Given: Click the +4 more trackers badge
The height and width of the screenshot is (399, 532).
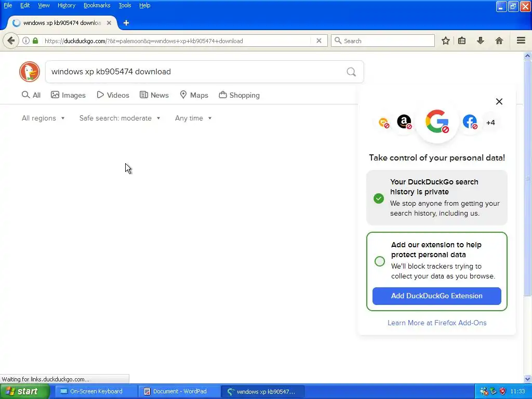Looking at the screenshot, I should 490,123.
